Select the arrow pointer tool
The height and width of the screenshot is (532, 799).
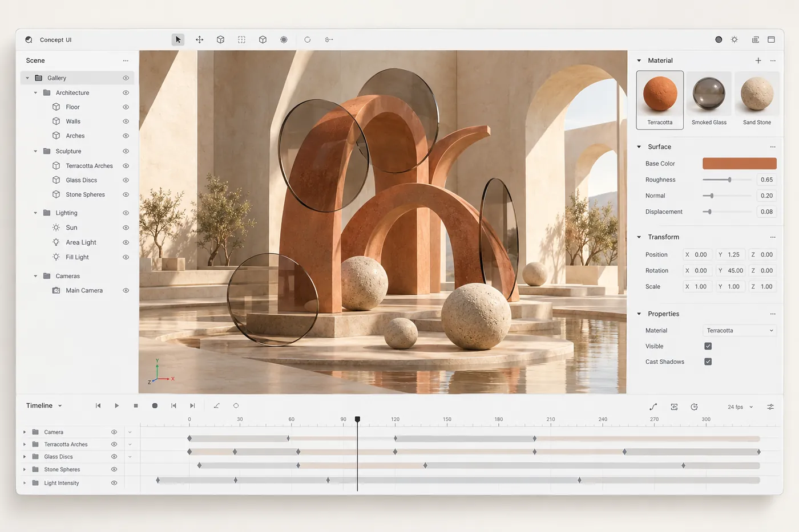click(178, 39)
